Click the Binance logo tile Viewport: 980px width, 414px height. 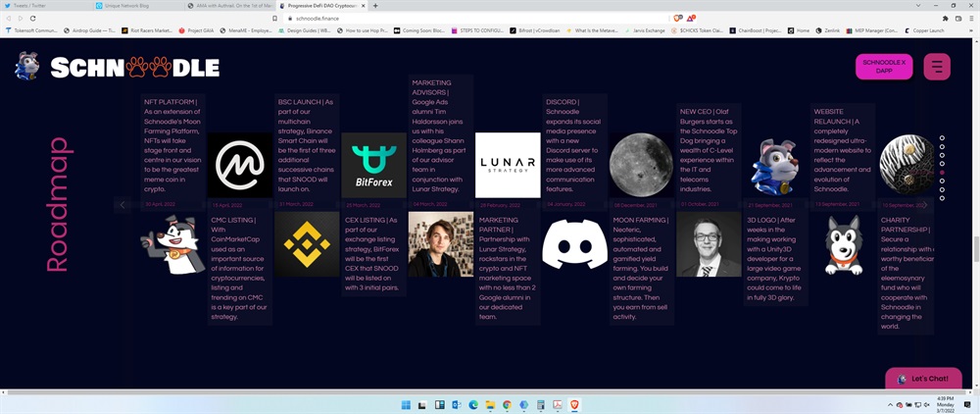(306, 244)
